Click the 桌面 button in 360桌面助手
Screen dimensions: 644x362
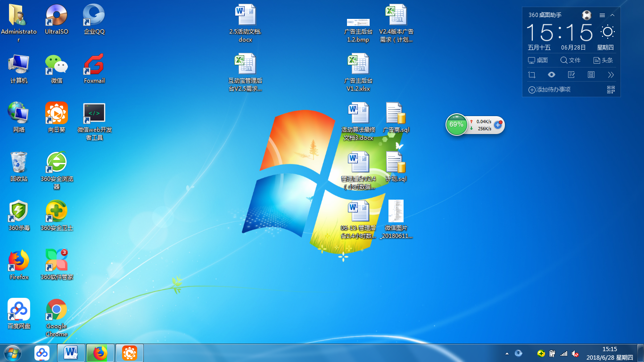[538, 60]
